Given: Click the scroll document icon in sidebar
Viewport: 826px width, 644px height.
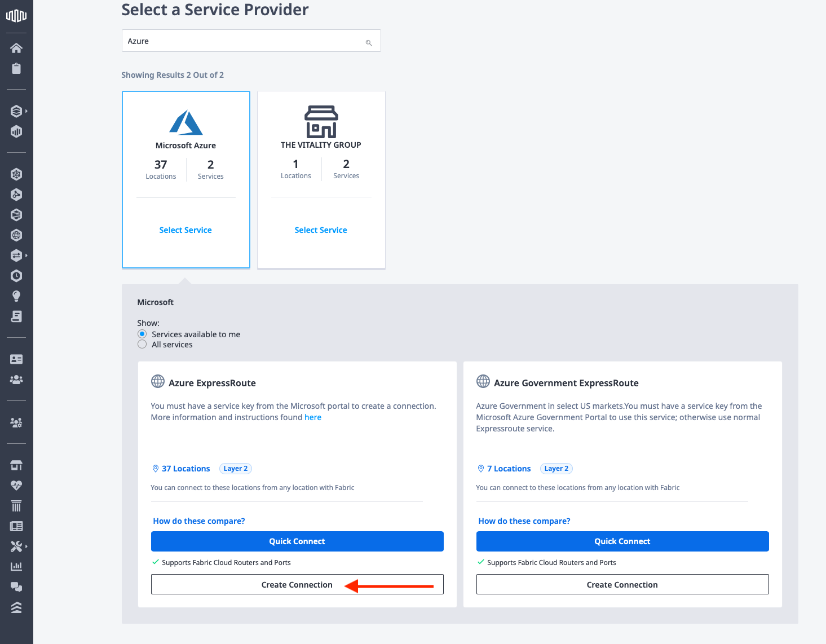Looking at the screenshot, I should pyautogui.click(x=16, y=316).
